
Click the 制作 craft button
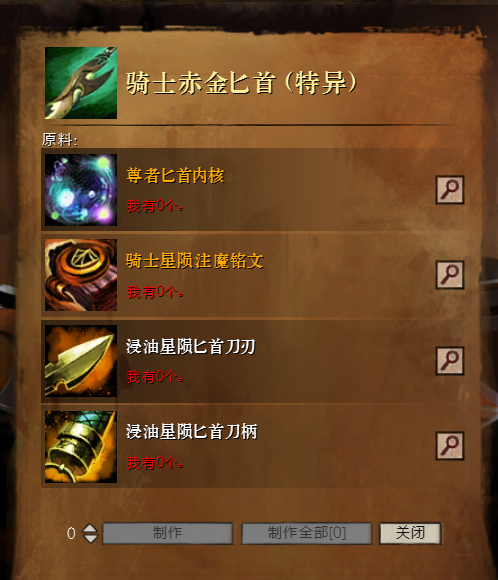[168, 533]
